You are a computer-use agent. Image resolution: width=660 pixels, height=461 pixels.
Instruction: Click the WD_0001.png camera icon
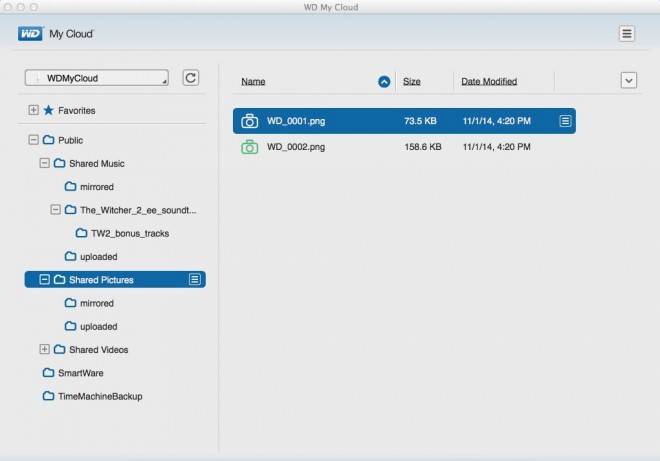[x=250, y=121]
